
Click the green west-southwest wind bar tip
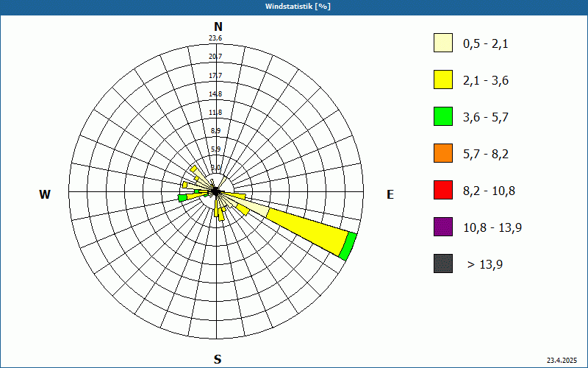click(x=182, y=198)
